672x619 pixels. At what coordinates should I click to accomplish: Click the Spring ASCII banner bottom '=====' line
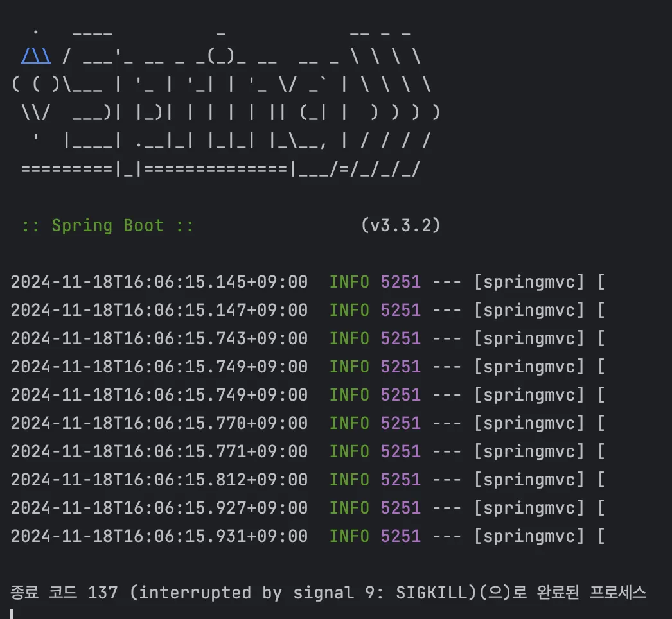click(221, 169)
